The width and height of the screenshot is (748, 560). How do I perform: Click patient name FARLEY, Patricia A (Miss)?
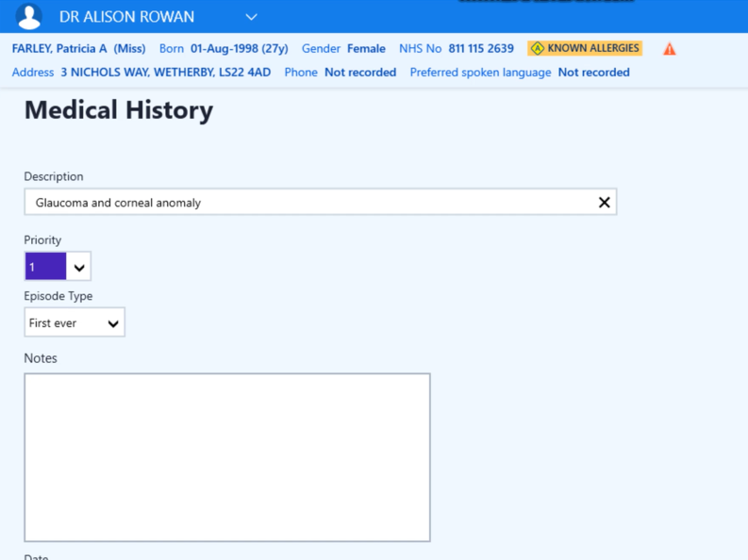(x=78, y=49)
